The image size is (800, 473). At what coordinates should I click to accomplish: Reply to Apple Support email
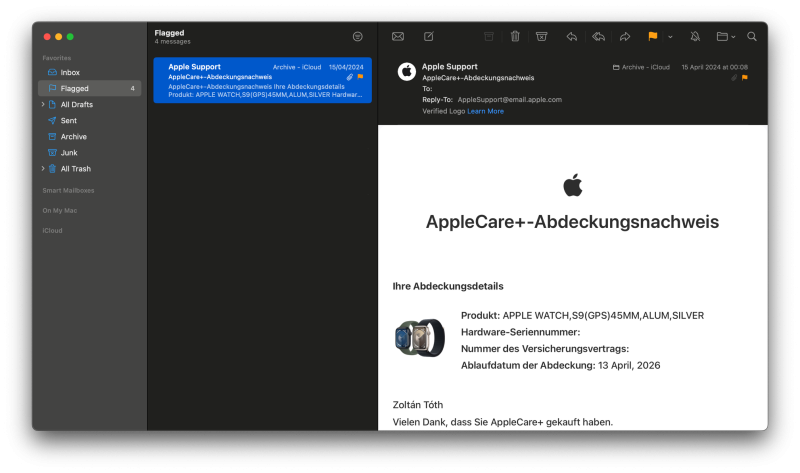coord(571,36)
